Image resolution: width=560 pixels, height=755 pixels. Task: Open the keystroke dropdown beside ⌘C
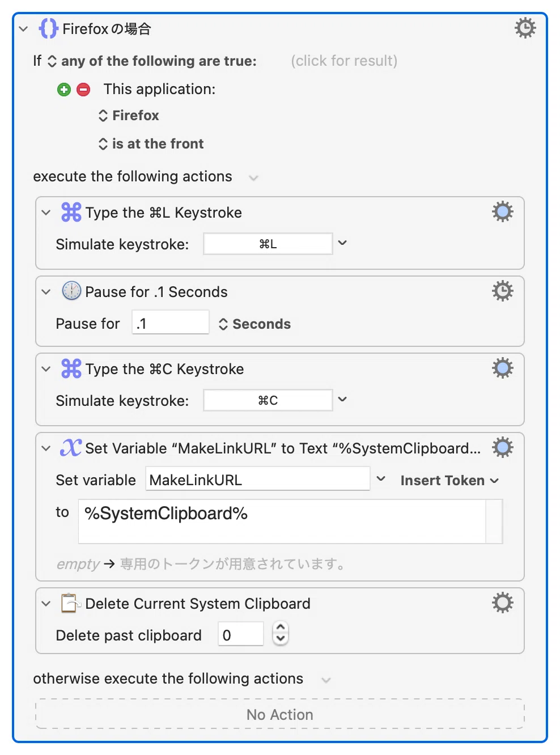coord(342,399)
